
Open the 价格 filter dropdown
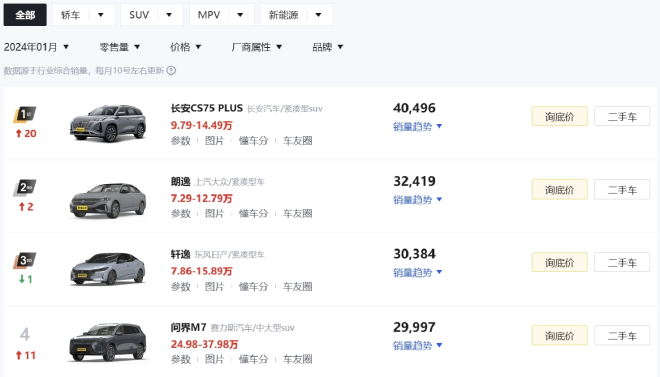click(186, 47)
